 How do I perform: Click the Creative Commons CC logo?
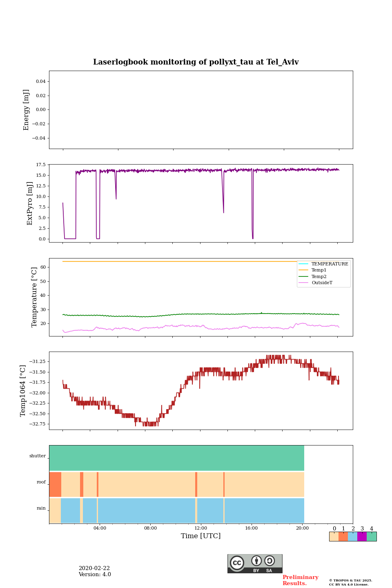[237, 563]
